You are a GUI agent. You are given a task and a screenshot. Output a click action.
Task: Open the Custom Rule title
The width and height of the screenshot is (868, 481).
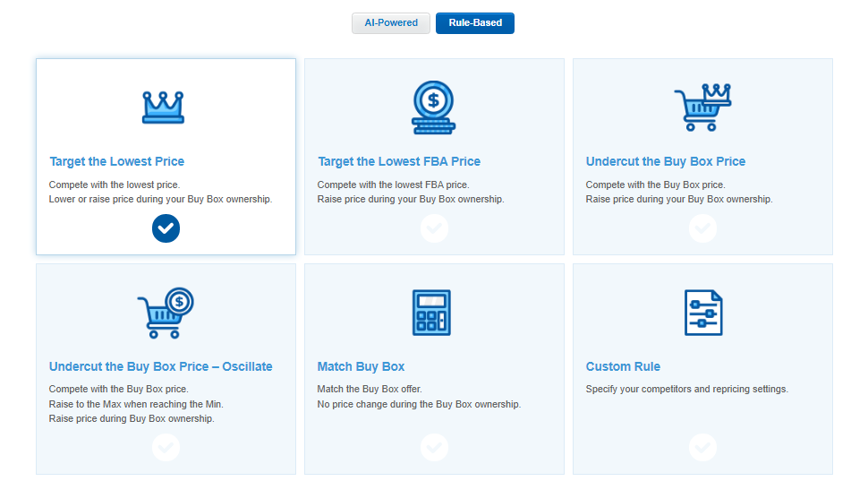click(x=623, y=366)
